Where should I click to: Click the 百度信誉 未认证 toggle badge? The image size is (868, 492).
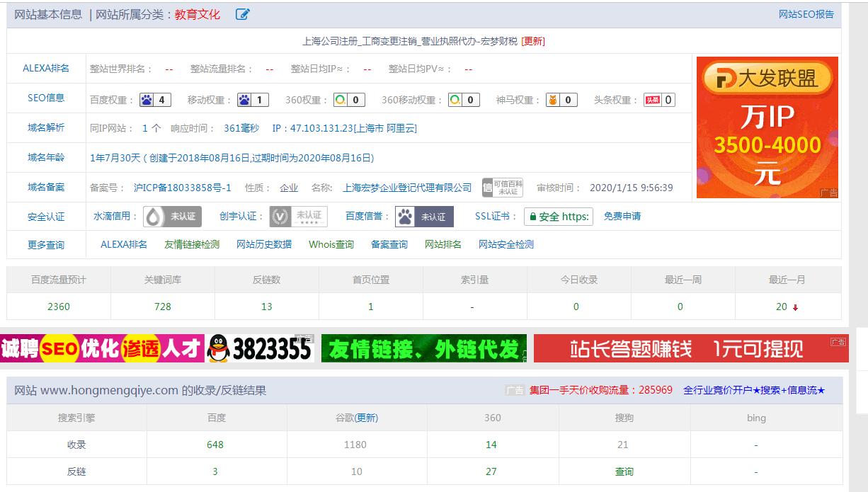point(423,216)
